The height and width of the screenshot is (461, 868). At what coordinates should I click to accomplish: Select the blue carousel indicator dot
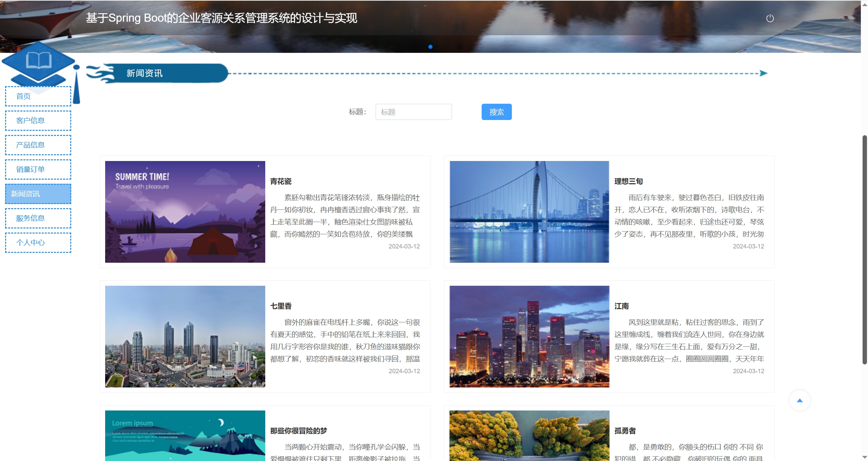click(x=430, y=47)
